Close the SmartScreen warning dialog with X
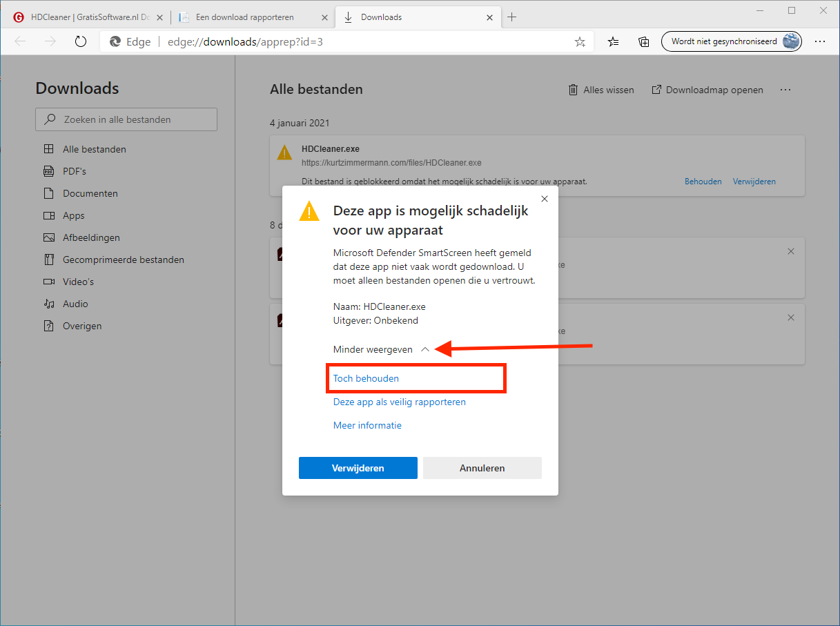Image resolution: width=840 pixels, height=626 pixels. point(545,199)
